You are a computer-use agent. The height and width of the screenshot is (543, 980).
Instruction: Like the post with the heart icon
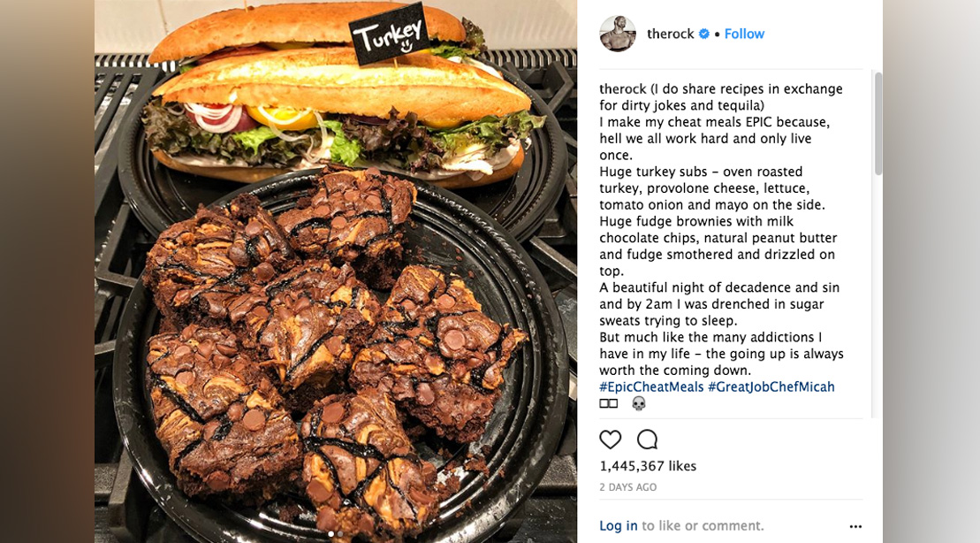(x=610, y=440)
